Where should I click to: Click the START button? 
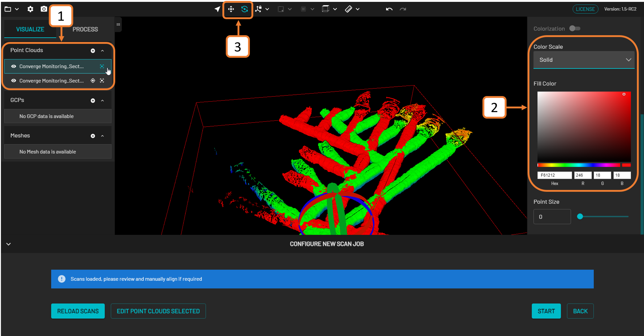coord(546,311)
